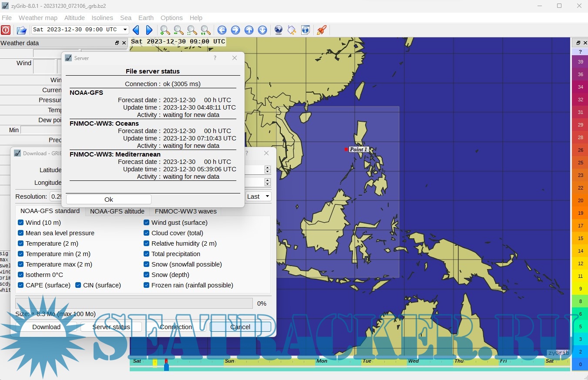The image size is (588, 380).
Task: Click the red quit power icon
Action: (6, 30)
